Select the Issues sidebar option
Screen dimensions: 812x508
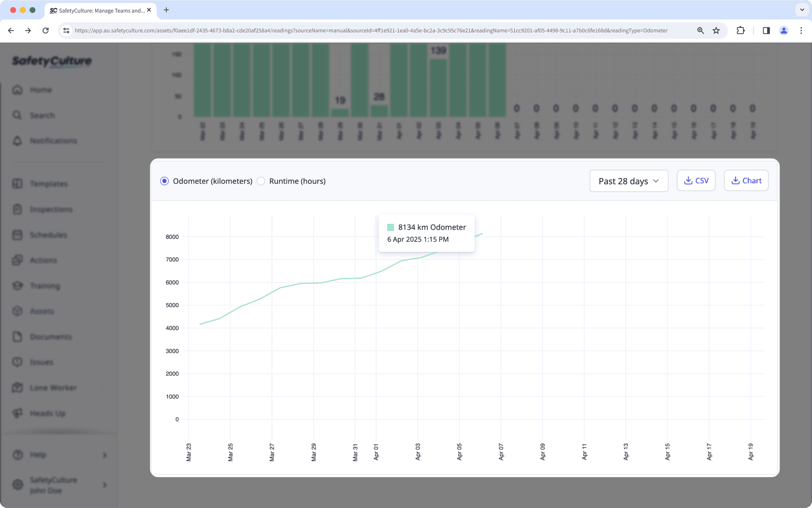[41, 362]
